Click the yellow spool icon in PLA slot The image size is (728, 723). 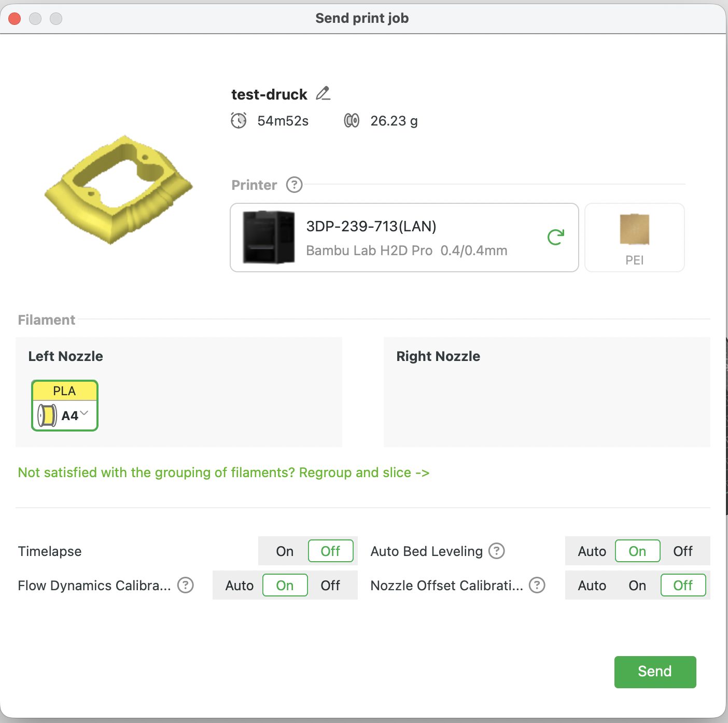coord(47,415)
